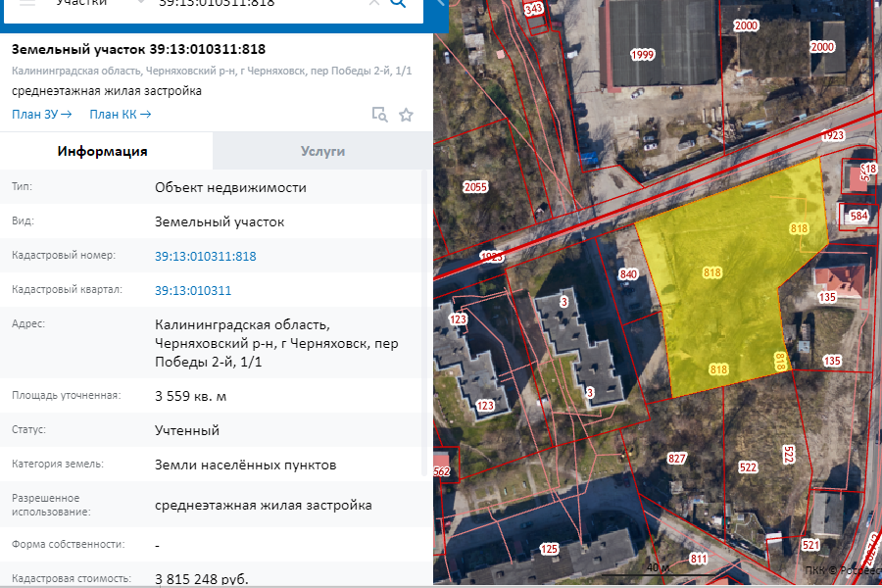Click the zoom-to-parcel magnifier icon
882x588 pixels.
pyautogui.click(x=378, y=115)
